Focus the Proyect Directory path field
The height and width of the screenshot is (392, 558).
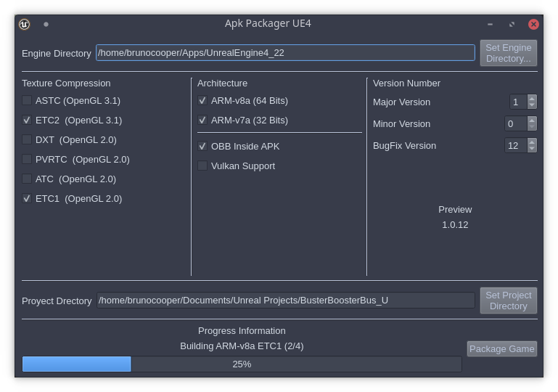(285, 300)
